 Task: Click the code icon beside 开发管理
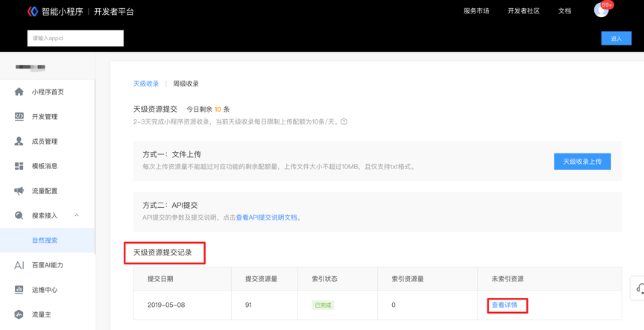click(19, 116)
